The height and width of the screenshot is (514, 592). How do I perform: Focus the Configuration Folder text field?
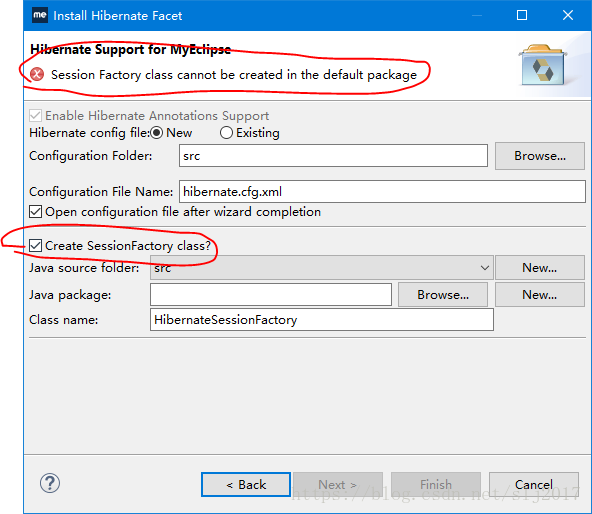pos(333,156)
